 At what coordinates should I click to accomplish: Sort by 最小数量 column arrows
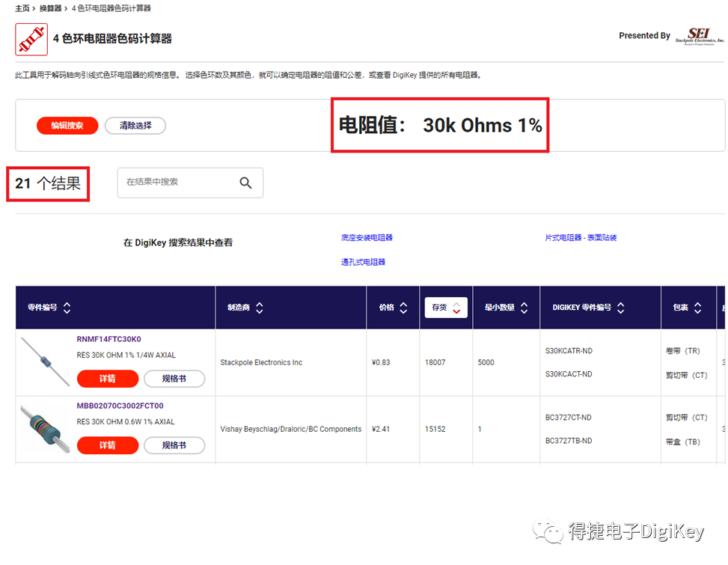click(524, 308)
